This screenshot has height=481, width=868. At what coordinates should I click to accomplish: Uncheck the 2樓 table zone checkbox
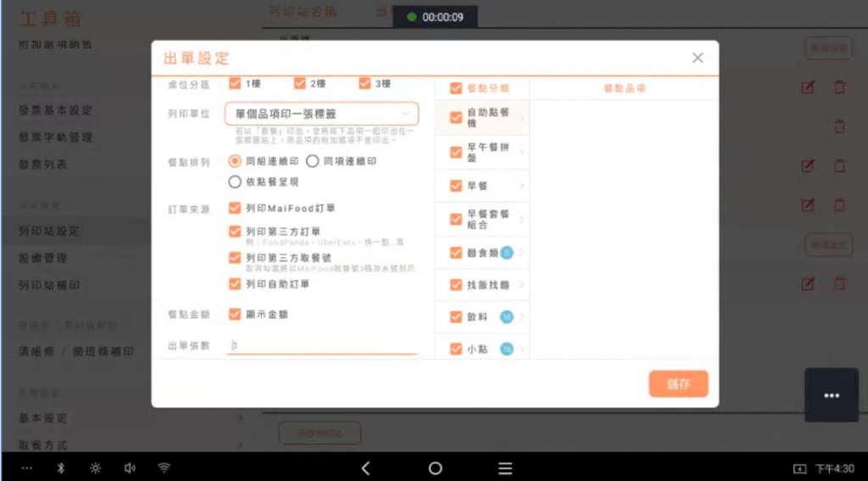point(300,83)
